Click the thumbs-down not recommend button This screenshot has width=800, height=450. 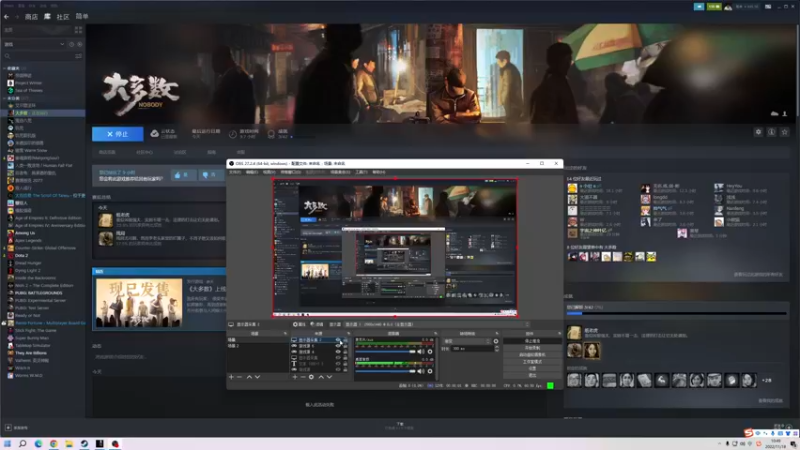pyautogui.click(x=209, y=175)
